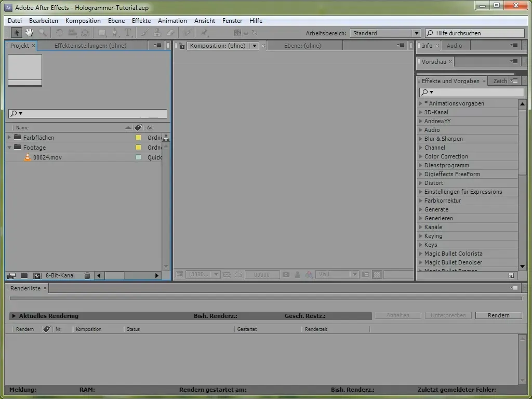Screen dimensions: 532x399
Task: Select the Clone Stamp tool
Action: 157,33
